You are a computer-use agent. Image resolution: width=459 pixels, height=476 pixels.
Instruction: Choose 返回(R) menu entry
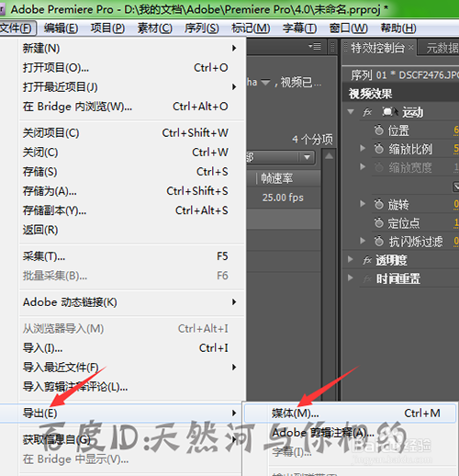pos(131,230)
